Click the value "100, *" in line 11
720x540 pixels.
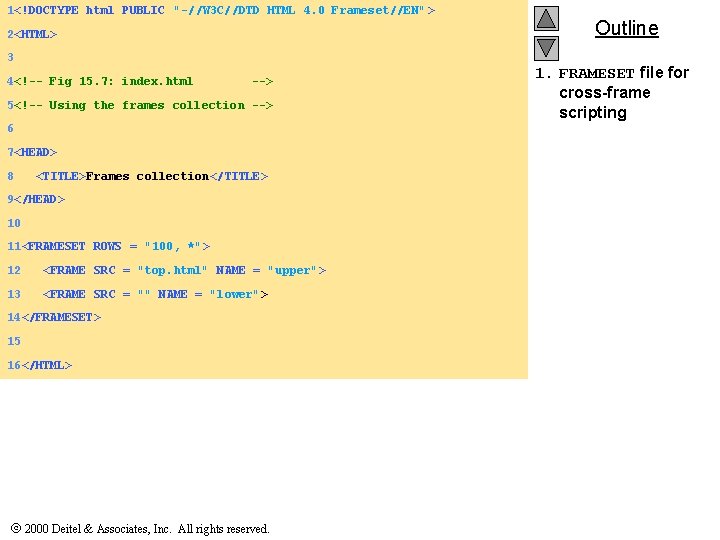click(x=172, y=246)
